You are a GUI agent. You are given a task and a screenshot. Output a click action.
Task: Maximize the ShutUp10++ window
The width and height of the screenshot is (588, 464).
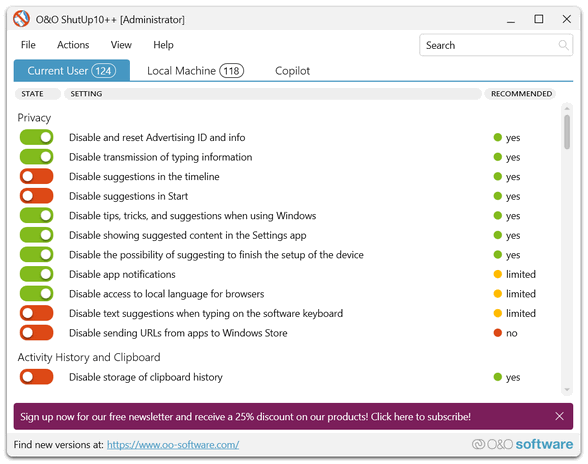click(538, 19)
